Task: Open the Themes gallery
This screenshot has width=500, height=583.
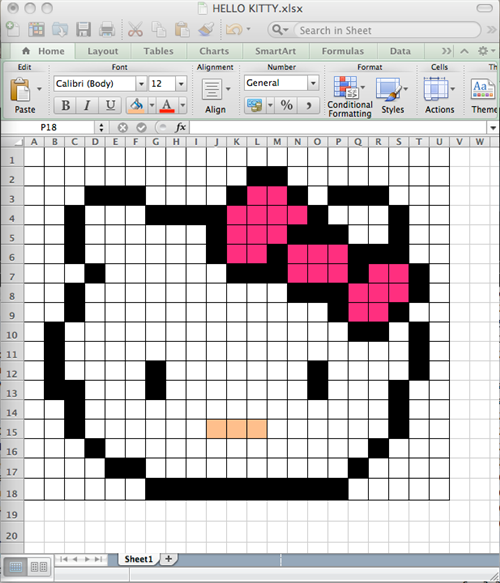Action: pos(483,96)
